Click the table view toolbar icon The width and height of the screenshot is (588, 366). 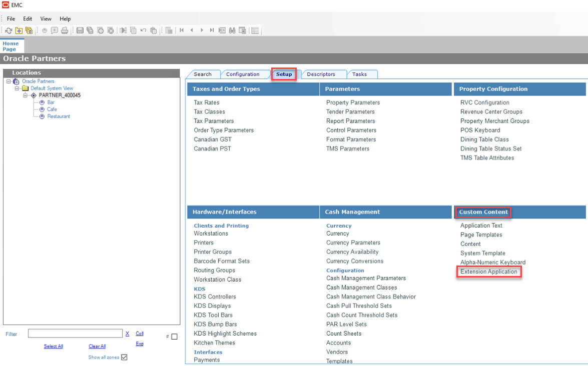coord(255,30)
